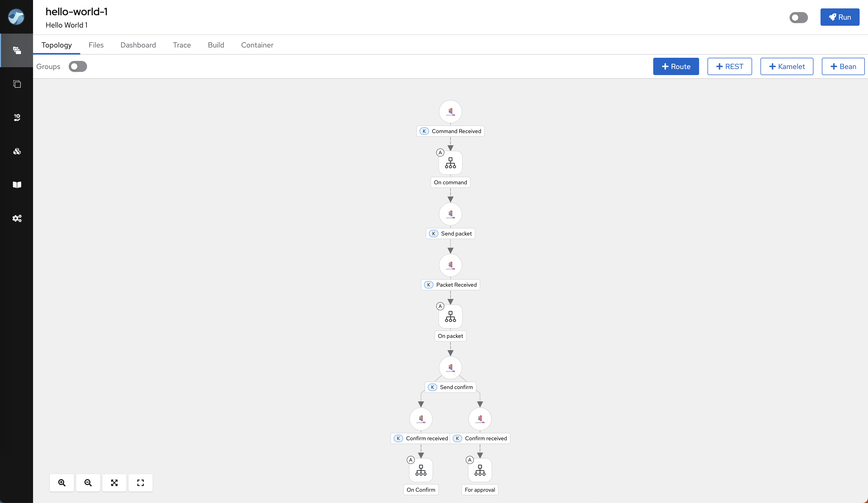The width and height of the screenshot is (868, 503).
Task: Switch to the Files tab
Action: pos(96,45)
